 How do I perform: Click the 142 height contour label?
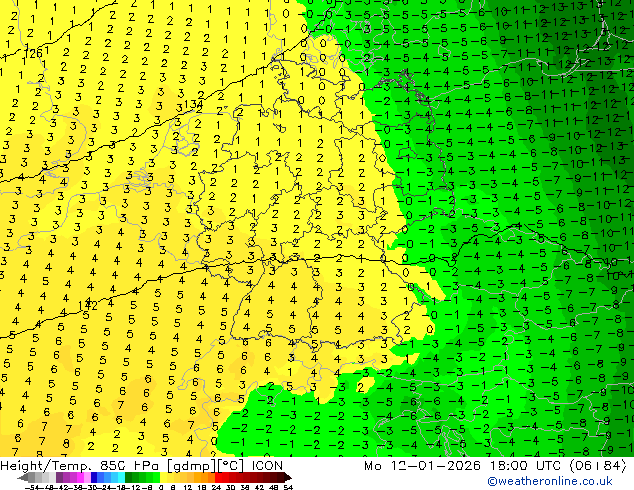(x=88, y=305)
